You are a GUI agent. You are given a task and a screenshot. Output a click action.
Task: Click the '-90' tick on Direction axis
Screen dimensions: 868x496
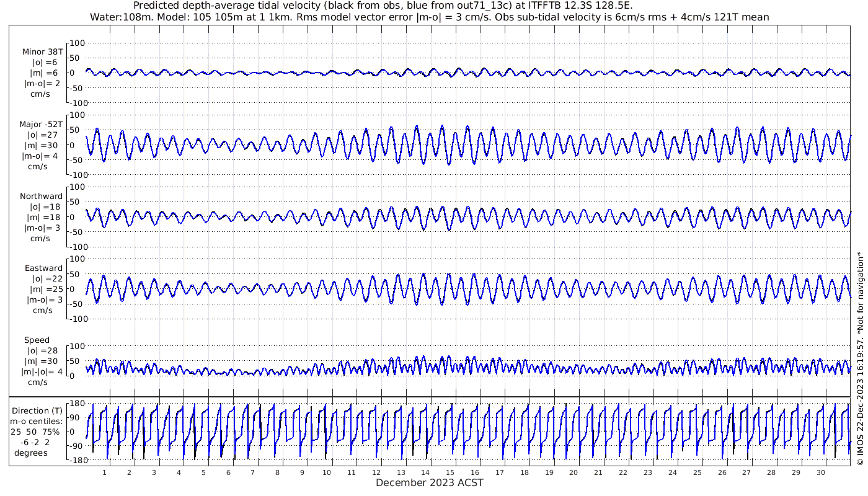pos(77,446)
